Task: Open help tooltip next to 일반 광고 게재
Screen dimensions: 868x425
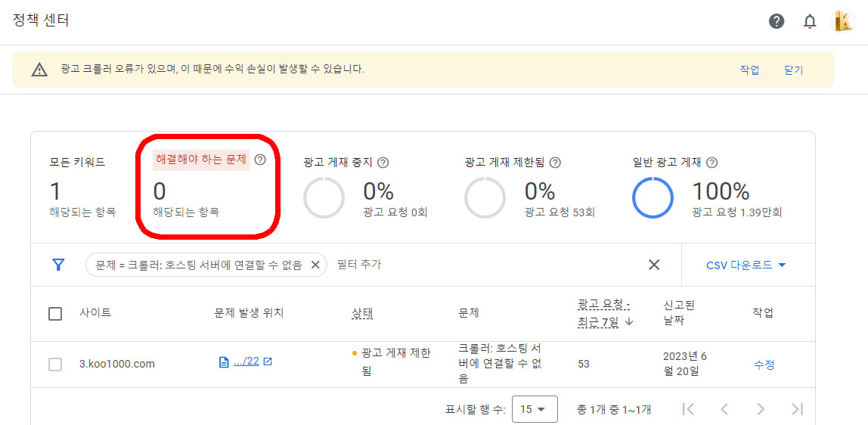Action: (x=712, y=163)
